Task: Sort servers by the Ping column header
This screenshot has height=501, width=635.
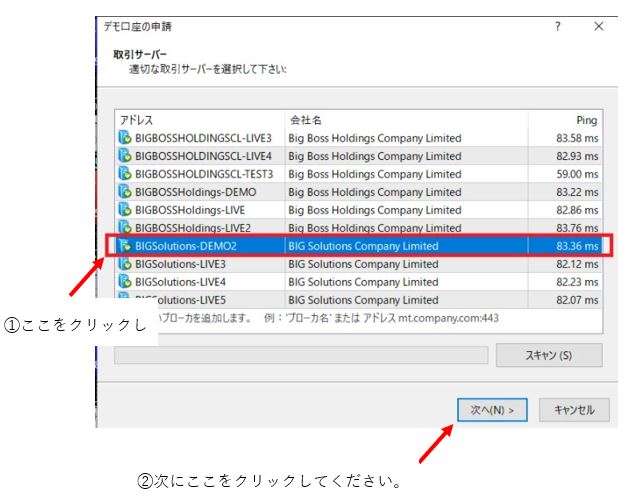Action: pos(566,120)
